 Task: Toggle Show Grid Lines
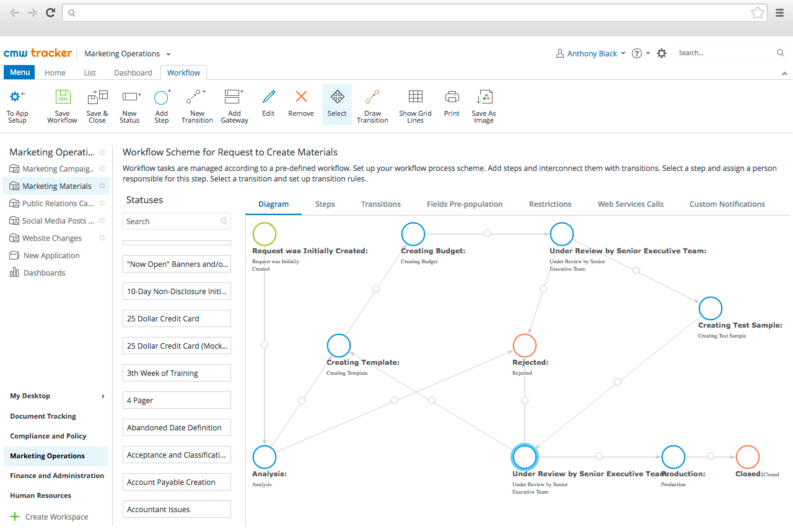(x=416, y=96)
